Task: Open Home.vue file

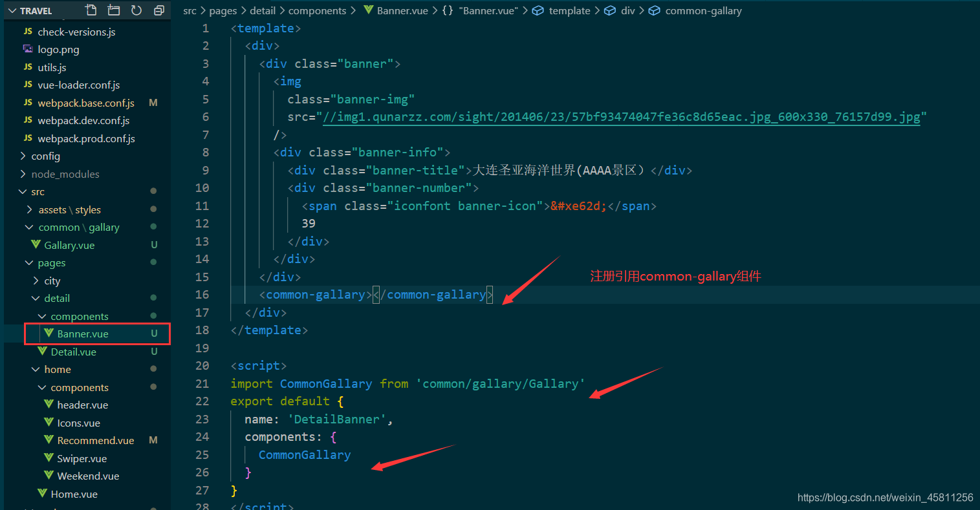Action: 74,494
